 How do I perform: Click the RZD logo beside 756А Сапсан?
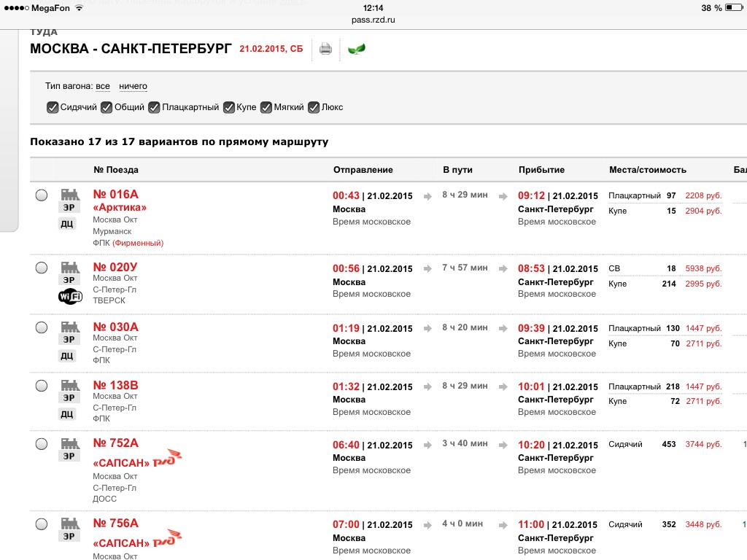[167, 538]
